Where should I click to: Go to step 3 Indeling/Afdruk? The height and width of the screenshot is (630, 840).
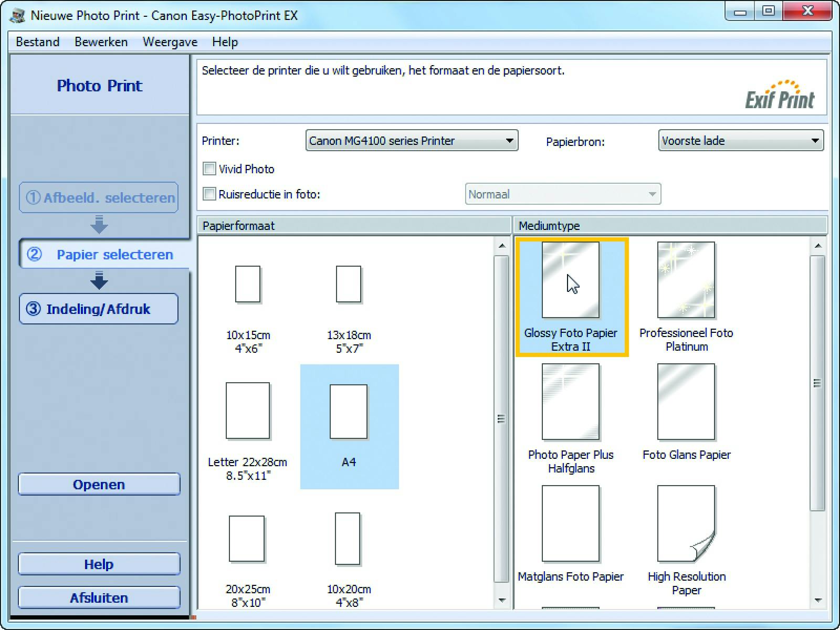[99, 309]
